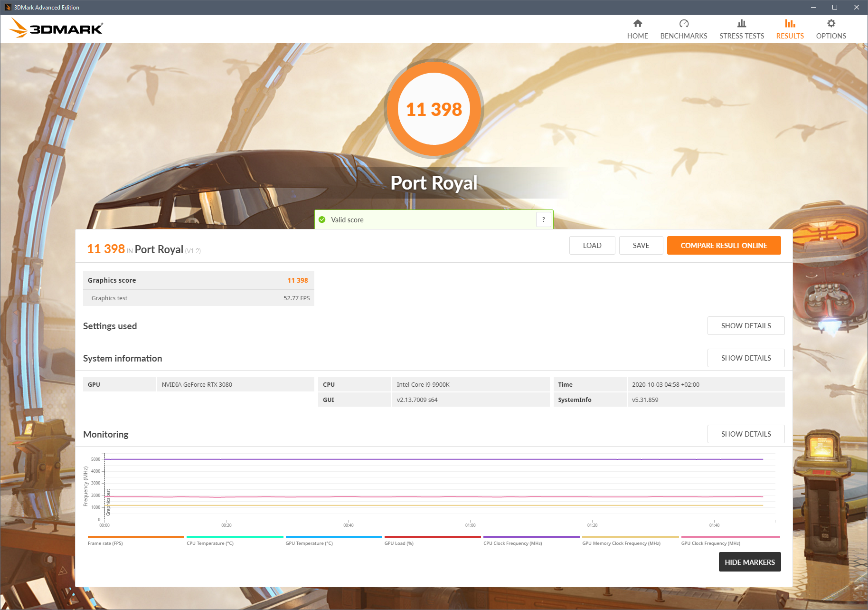Click the Graphics score row value 11 398
Screen dimensions: 868x610
[x=298, y=280]
